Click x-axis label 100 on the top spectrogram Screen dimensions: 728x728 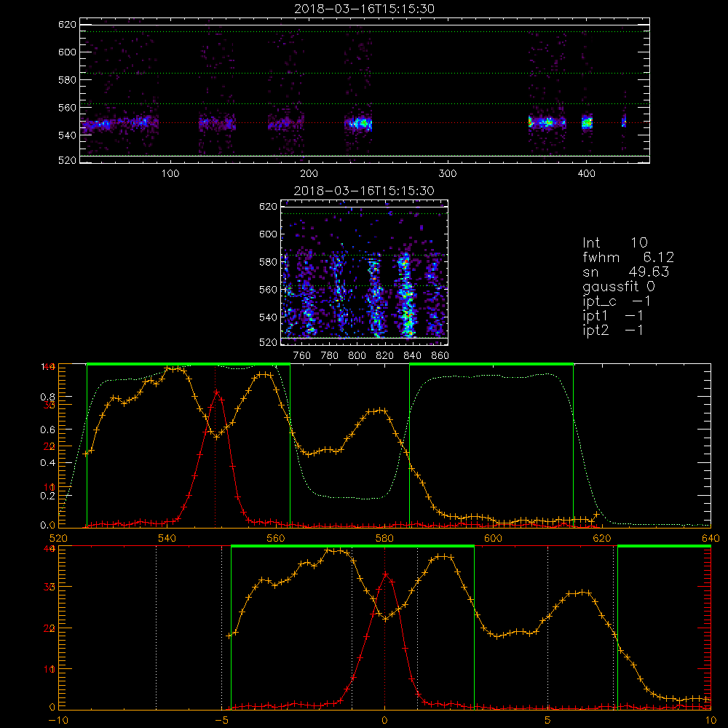[x=170, y=174]
